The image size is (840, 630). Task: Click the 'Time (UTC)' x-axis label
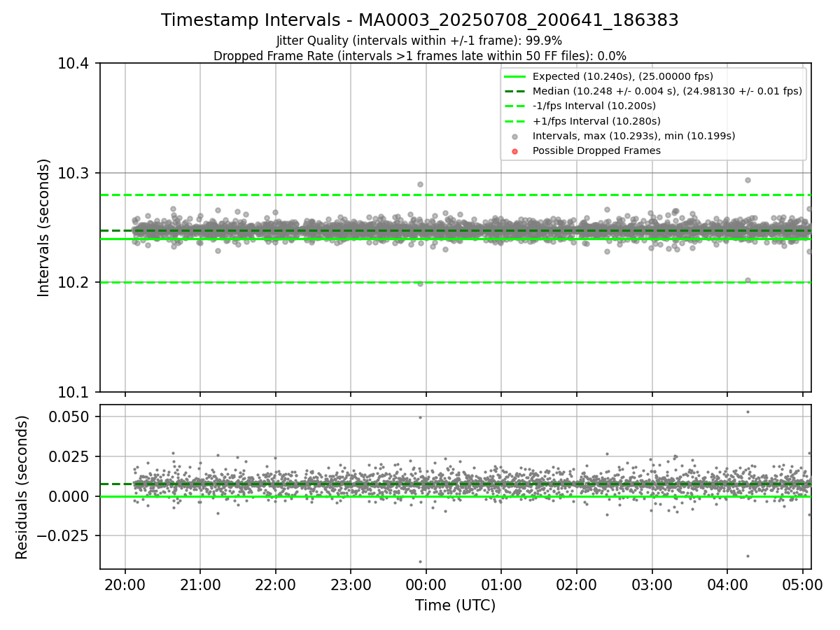[x=455, y=605]
